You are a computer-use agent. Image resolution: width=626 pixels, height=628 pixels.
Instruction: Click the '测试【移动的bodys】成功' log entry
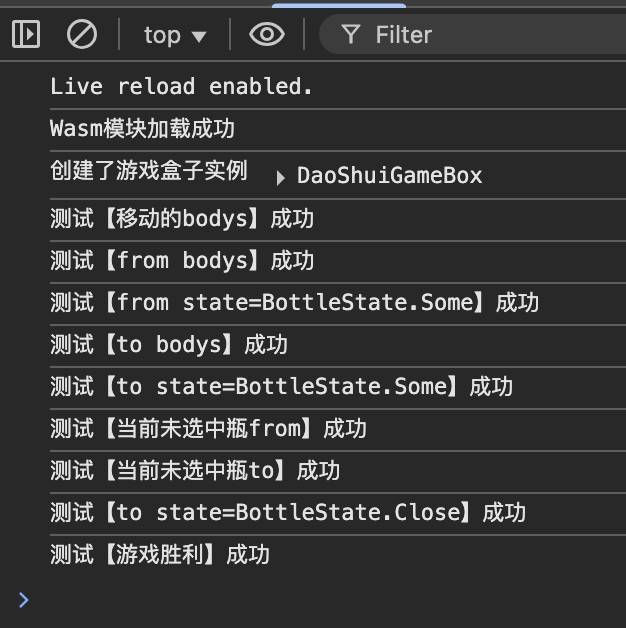click(181, 219)
